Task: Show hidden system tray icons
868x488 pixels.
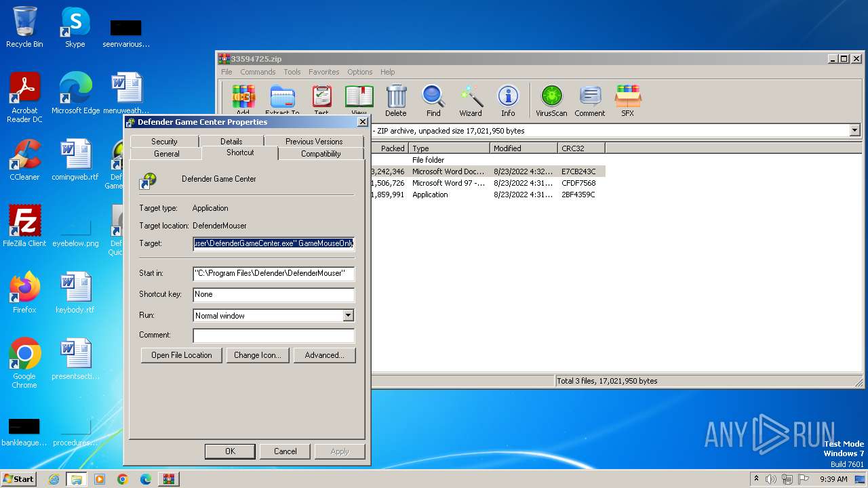Action: [756, 479]
